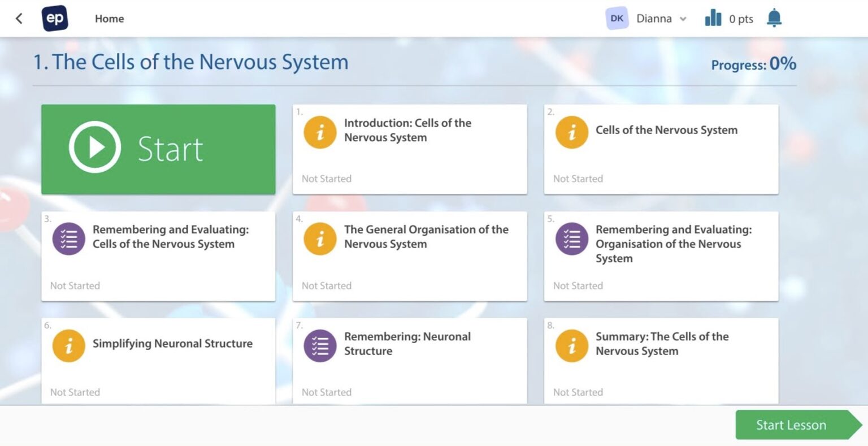Go to the Home menu item
The width and height of the screenshot is (868, 446).
[109, 19]
